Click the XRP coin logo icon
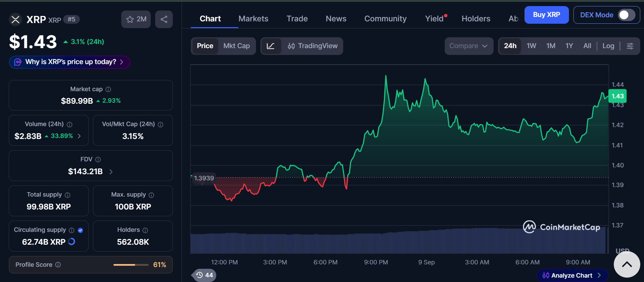This screenshot has width=644, height=282. pos(15,20)
